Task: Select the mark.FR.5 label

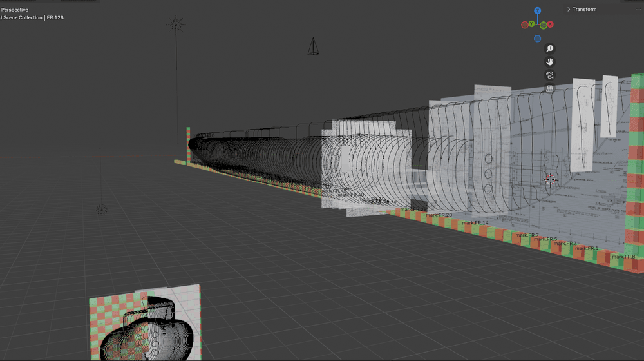Action: [545, 239]
